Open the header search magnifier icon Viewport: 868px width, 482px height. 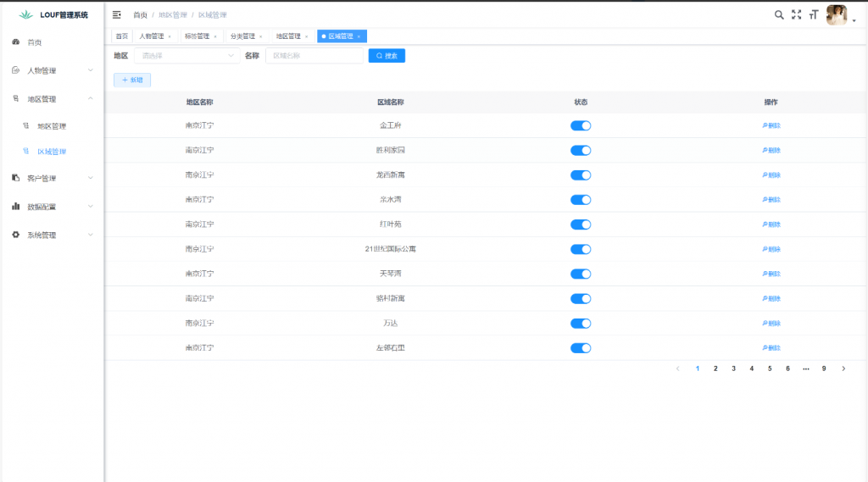pos(779,14)
